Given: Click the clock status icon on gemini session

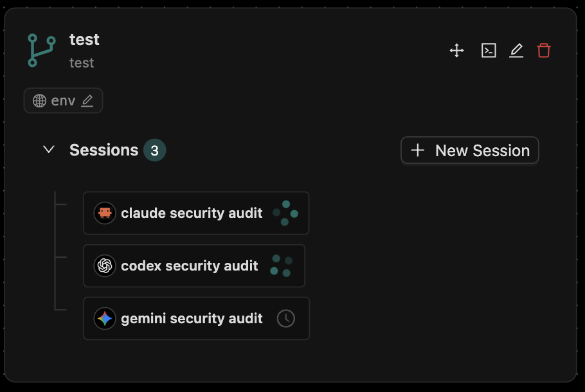Looking at the screenshot, I should point(285,318).
